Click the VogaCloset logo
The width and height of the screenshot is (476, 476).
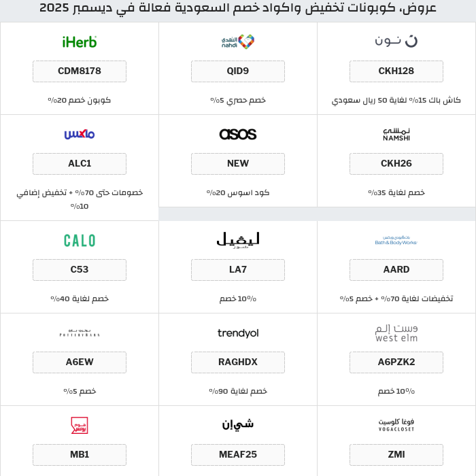pos(396,425)
